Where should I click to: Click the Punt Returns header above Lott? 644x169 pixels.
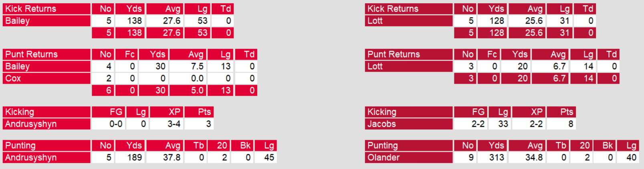click(394, 54)
